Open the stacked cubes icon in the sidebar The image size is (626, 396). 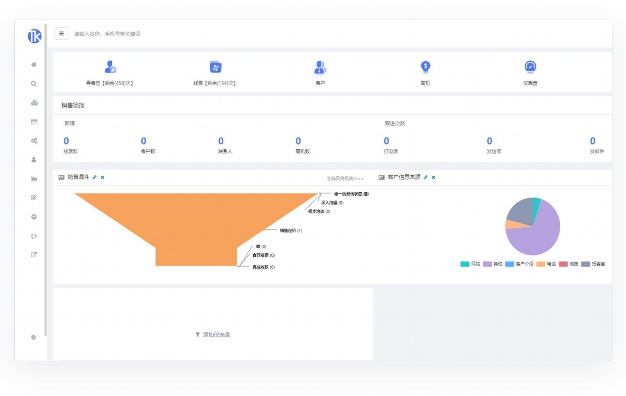point(34,103)
